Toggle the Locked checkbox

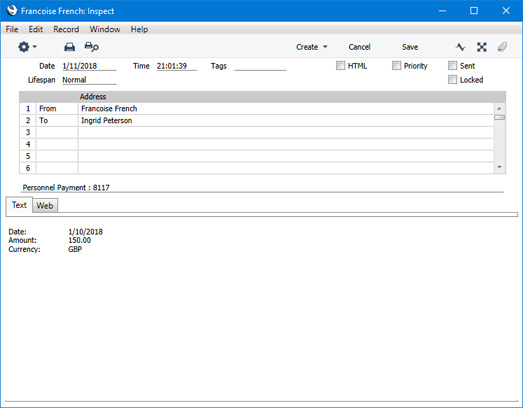click(452, 79)
